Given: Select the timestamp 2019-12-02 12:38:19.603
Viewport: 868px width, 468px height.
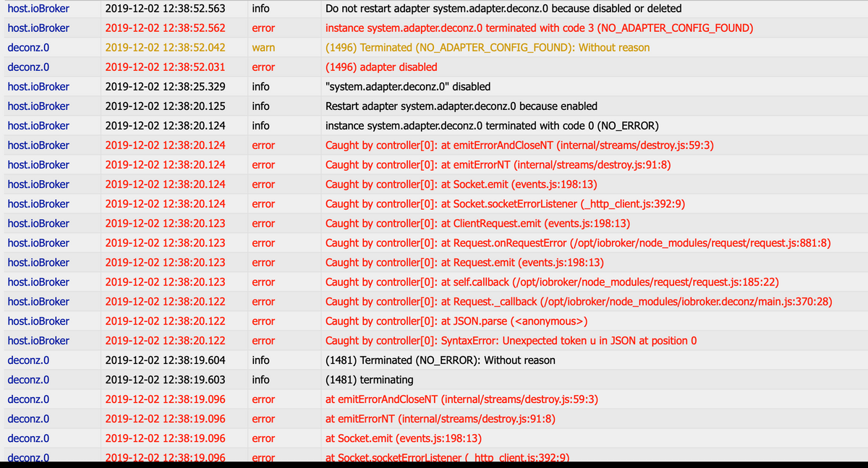Looking at the screenshot, I should click(x=165, y=380).
